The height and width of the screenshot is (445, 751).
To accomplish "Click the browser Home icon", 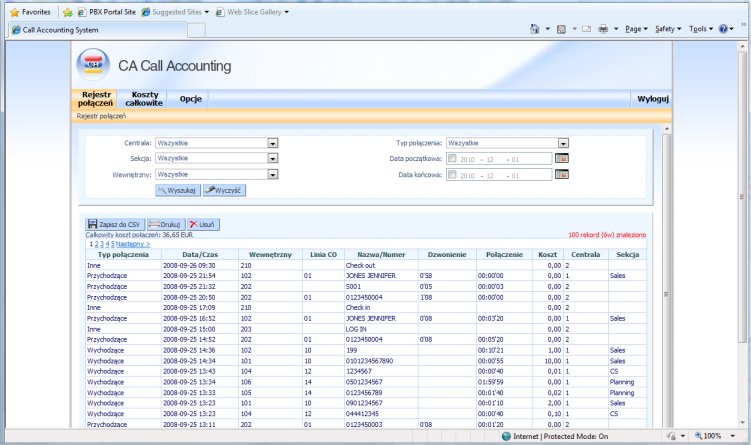I will (x=535, y=29).
